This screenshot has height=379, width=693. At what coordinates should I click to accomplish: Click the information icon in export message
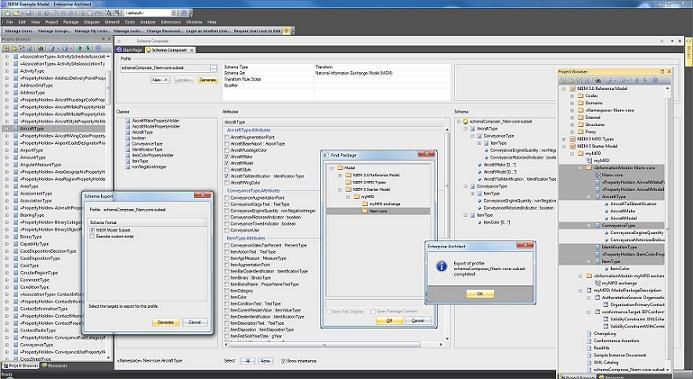(441, 266)
